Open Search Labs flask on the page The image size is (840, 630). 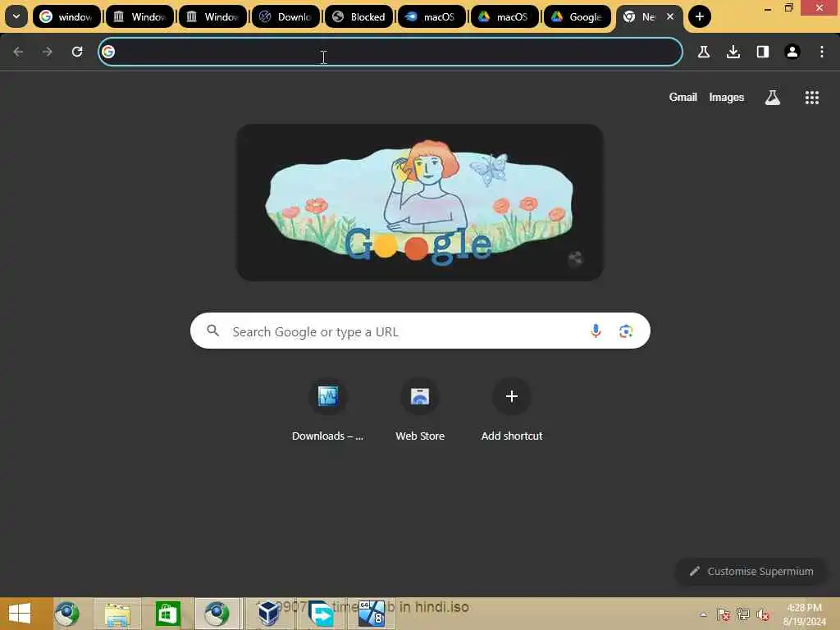point(773,97)
